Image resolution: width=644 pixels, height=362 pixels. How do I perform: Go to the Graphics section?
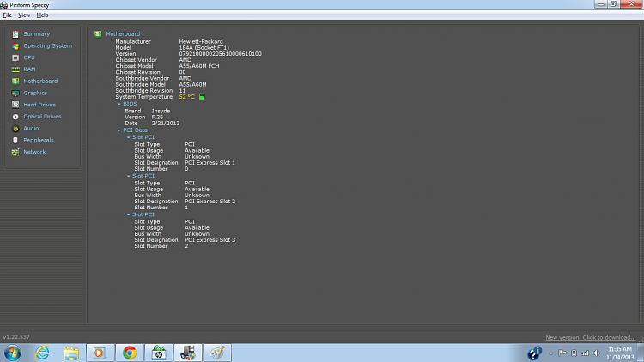click(35, 94)
